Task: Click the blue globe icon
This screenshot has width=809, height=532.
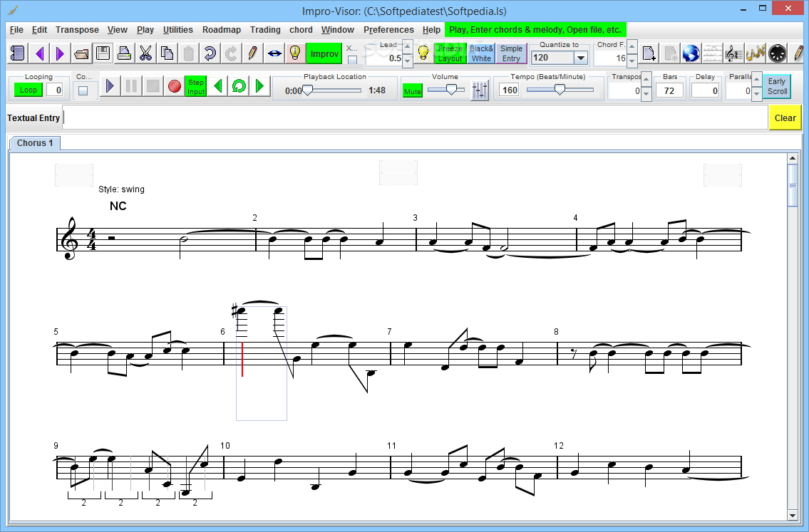Action: coord(691,53)
